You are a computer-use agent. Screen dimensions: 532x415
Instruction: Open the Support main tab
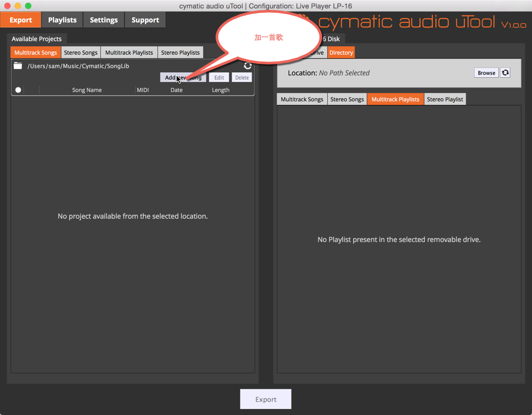click(145, 20)
